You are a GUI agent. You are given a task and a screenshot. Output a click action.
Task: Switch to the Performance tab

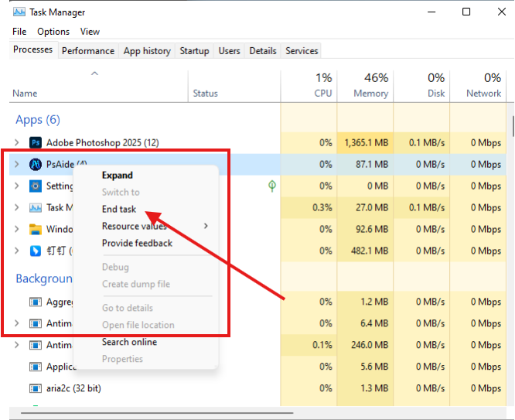point(88,51)
